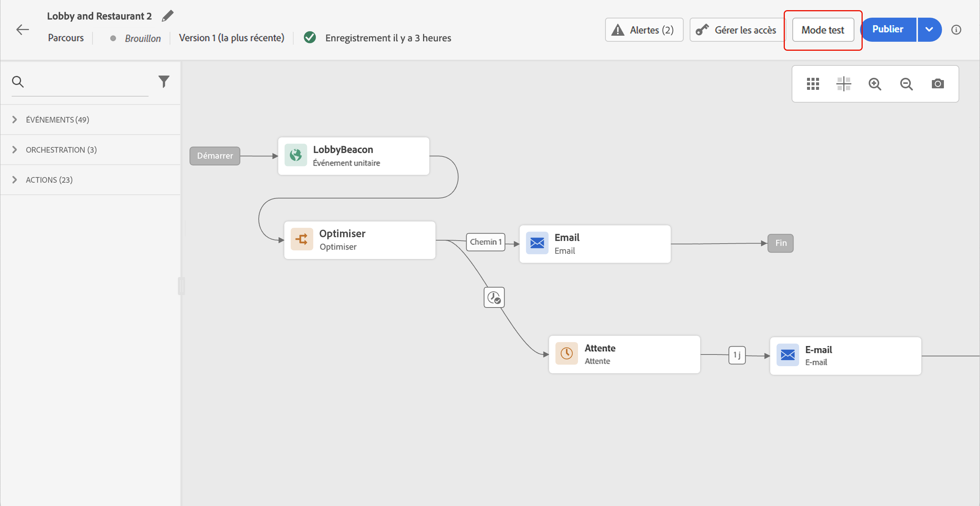
Task: Click the zoom out magnifier
Action: 906,83
